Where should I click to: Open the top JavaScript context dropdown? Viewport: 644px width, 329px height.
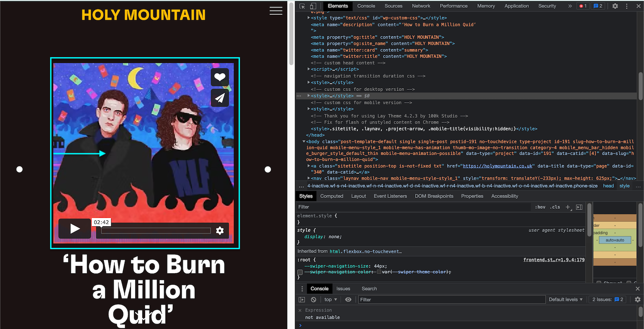330,299
